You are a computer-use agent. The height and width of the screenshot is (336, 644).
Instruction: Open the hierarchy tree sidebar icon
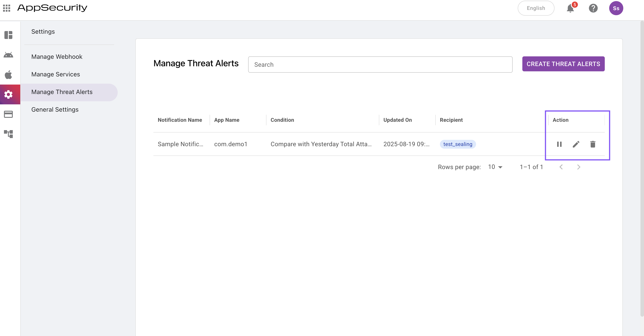(9, 134)
